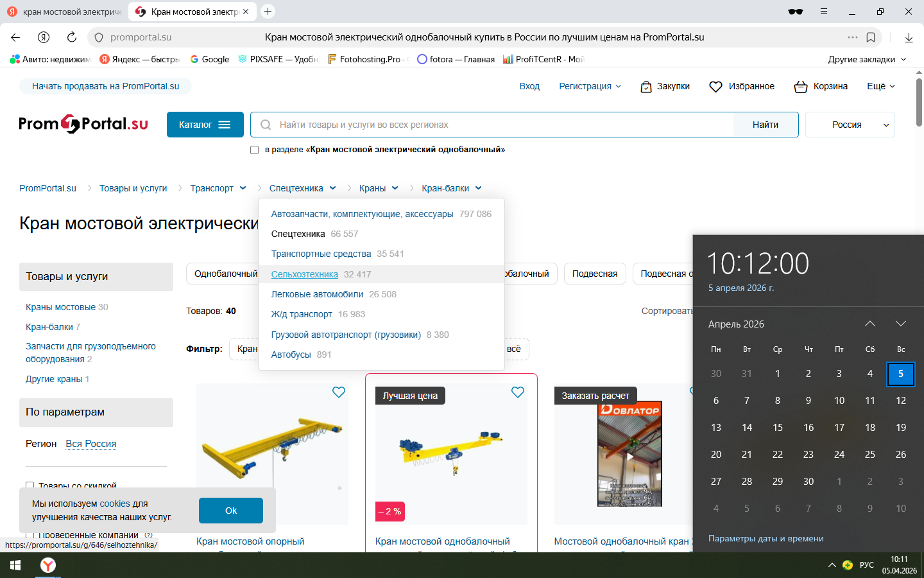This screenshot has width=924, height=578.
Task: Select April 15 in the calendar
Action: 778,427
